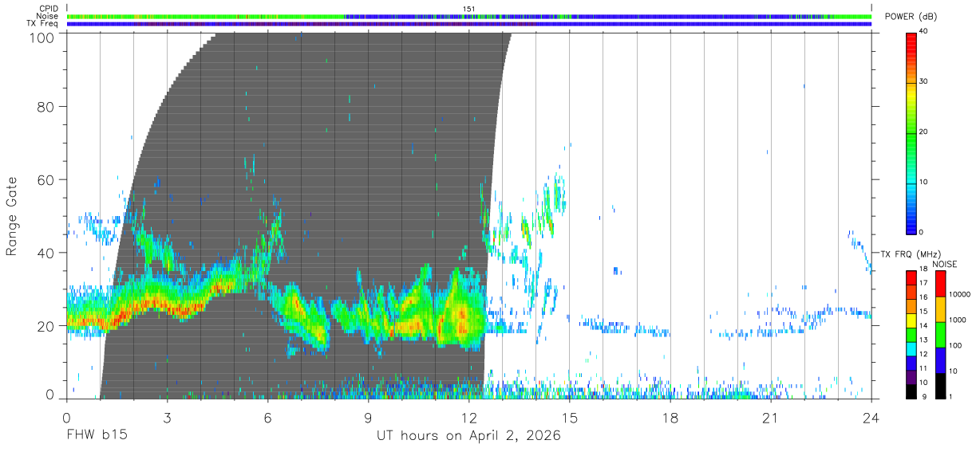The height and width of the screenshot is (452, 980).
Task: Click the 11 label on TX FRQ legend
Action: pos(924,368)
